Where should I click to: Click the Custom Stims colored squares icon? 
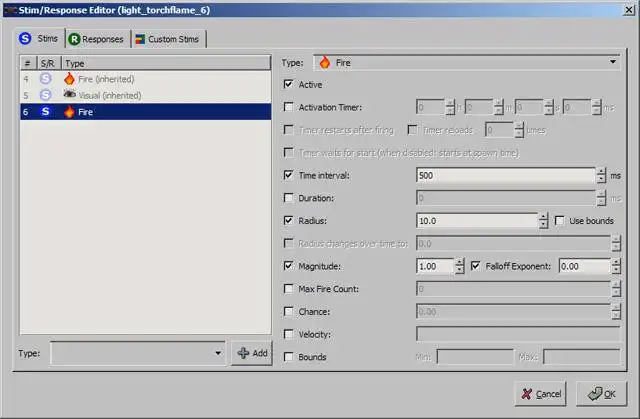click(x=140, y=39)
